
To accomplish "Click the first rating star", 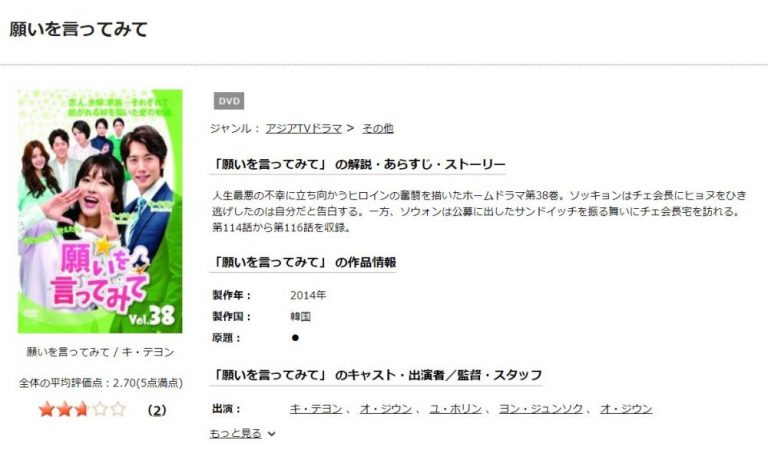I will point(47,409).
